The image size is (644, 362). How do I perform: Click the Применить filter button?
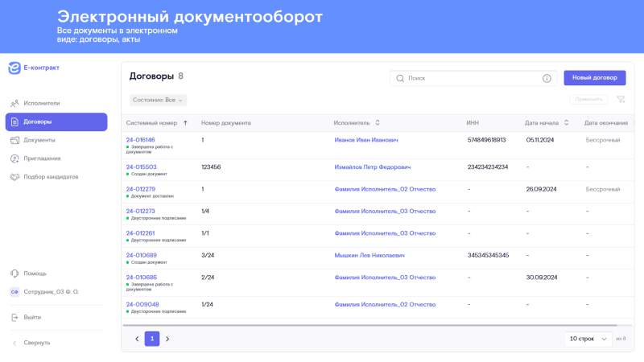(x=588, y=99)
